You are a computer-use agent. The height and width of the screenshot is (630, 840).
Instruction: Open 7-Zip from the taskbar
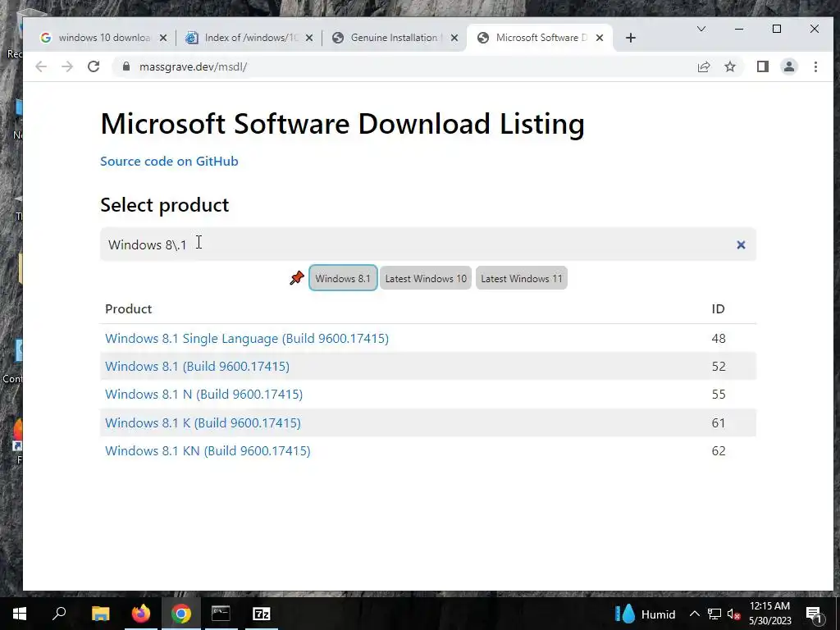point(262,614)
